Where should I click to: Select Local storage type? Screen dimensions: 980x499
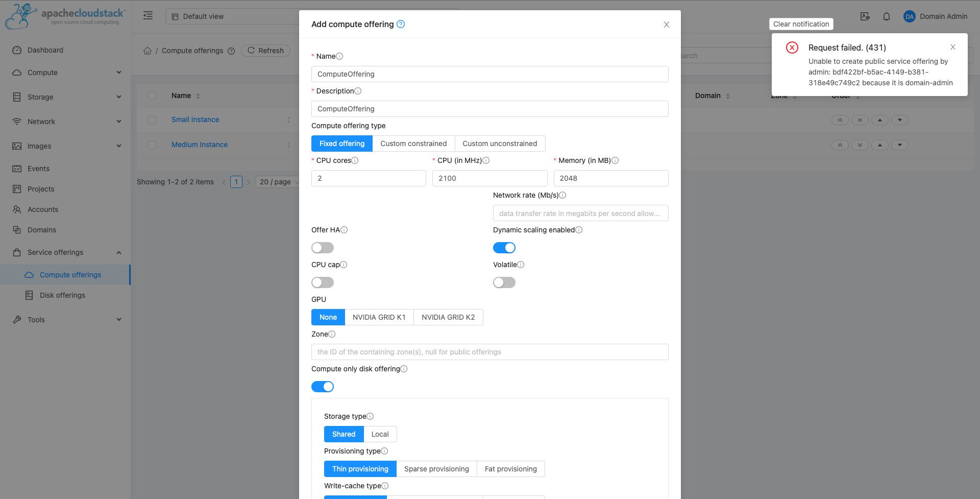pyautogui.click(x=380, y=434)
